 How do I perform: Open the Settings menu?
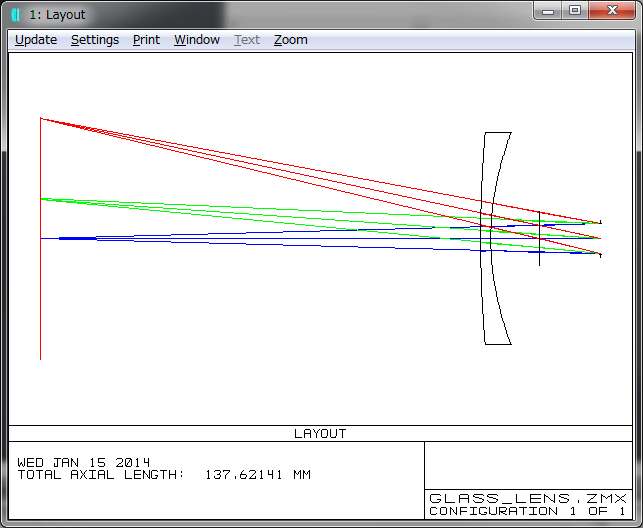click(95, 40)
